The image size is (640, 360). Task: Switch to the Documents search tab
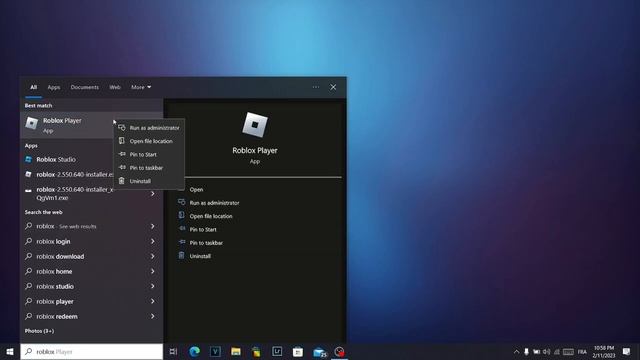(84, 87)
